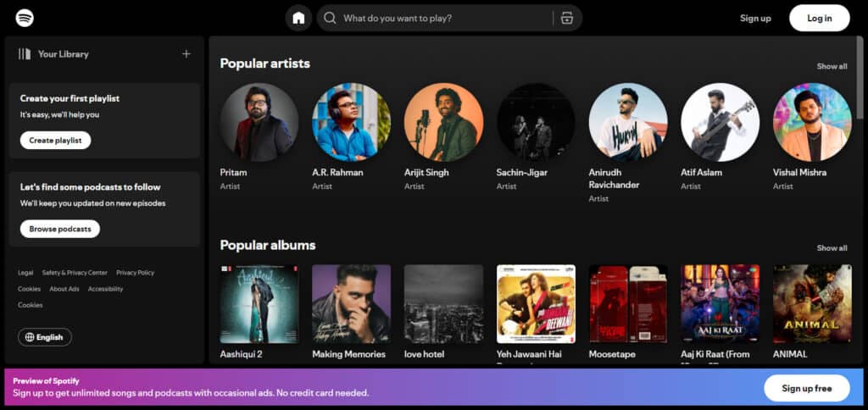The height and width of the screenshot is (410, 868).
Task: Open love hotel album cover
Action: point(443,304)
